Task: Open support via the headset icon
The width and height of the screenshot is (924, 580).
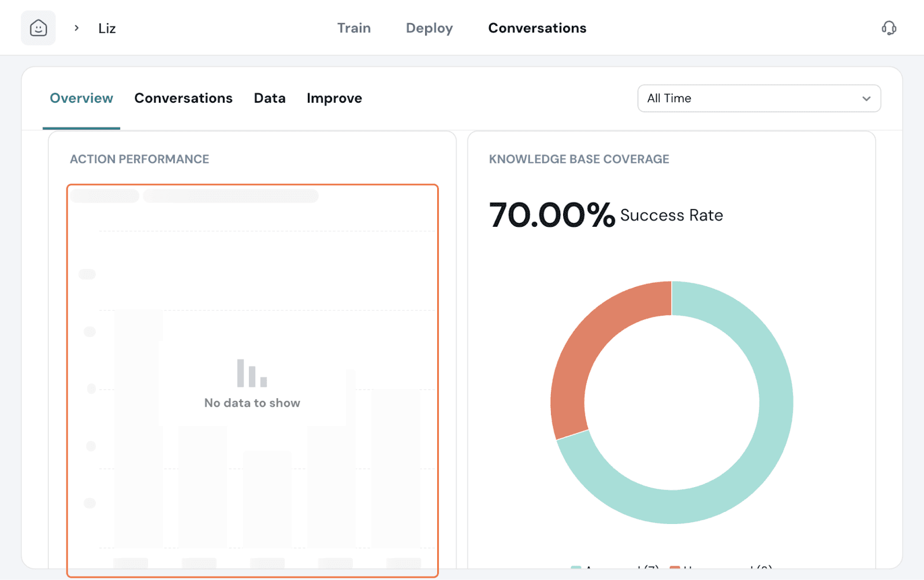Action: point(889,28)
